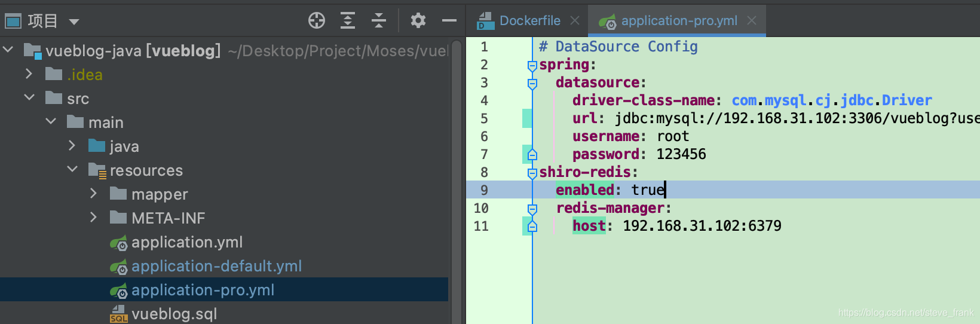Screen dimensions: 980x324
Task: Click the application-pro.yml tree file icon
Action: click(x=119, y=291)
